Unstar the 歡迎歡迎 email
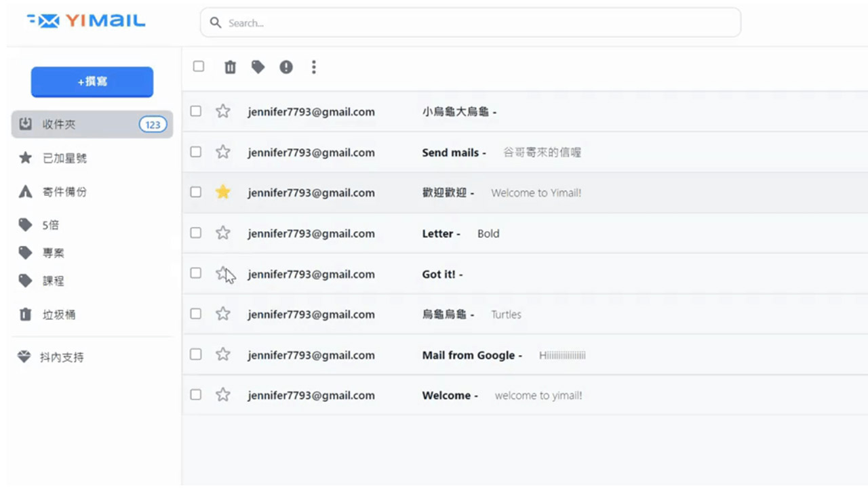868x488 pixels. 223,192
